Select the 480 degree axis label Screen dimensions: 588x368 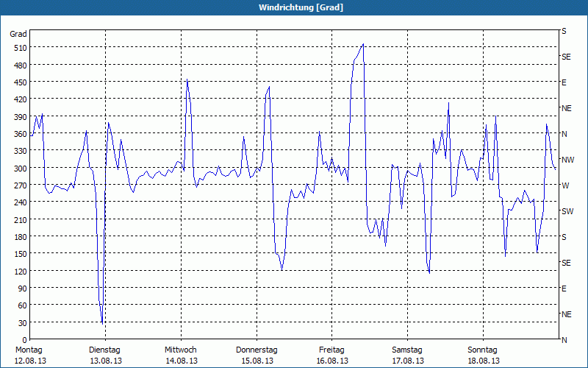21,66
